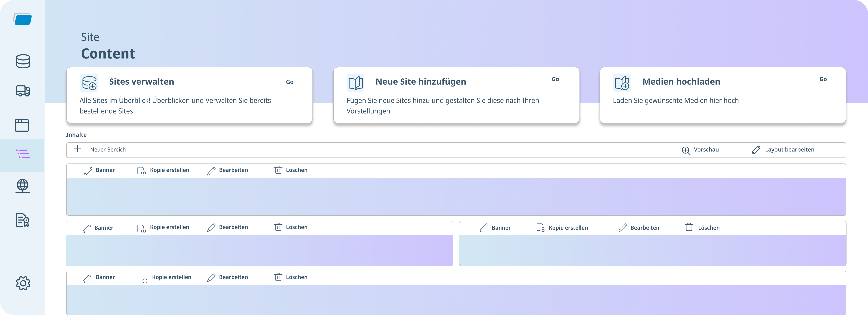This screenshot has width=868, height=315.
Task: Select second-row left banner preview area
Action: [259, 250]
